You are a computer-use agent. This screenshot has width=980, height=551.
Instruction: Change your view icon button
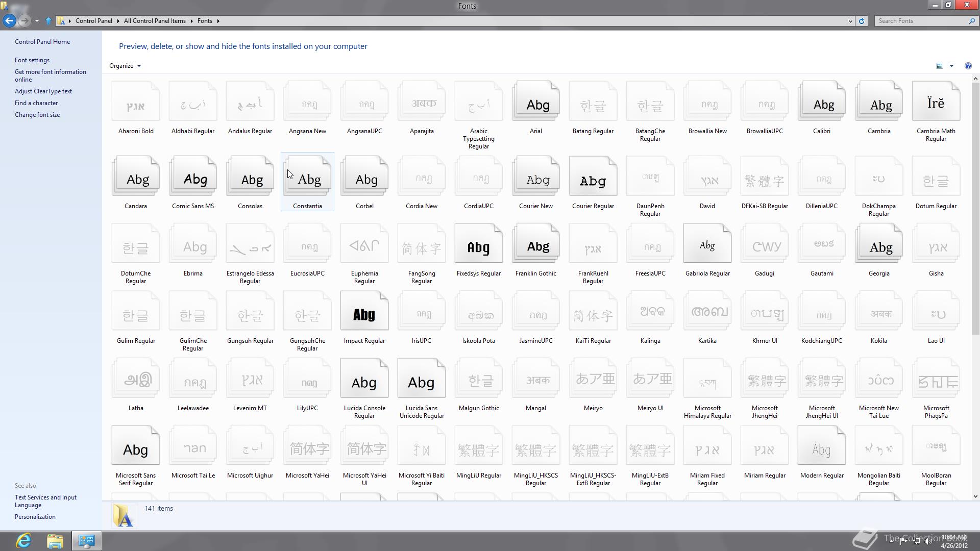pyautogui.click(x=940, y=66)
